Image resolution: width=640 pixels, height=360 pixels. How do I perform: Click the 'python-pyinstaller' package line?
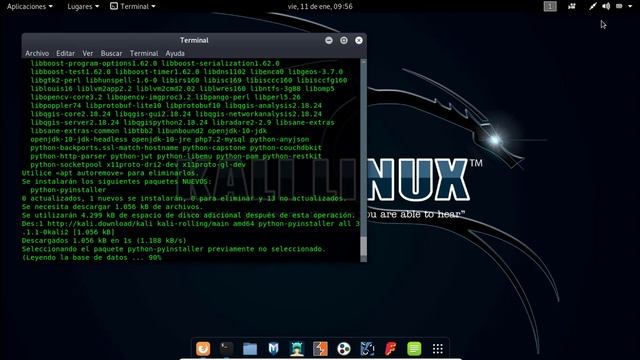pyautogui.click(x=68, y=190)
